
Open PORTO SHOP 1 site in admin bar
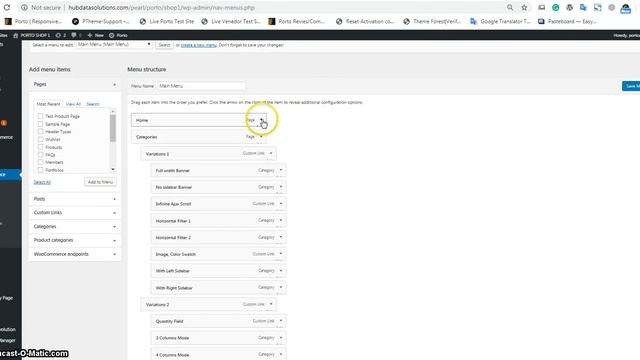point(31,35)
